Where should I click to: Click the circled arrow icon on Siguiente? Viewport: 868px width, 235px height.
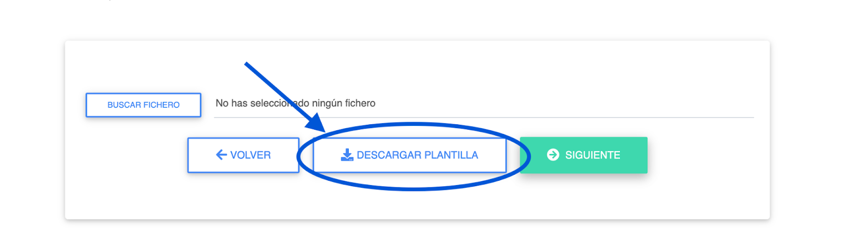pos(553,155)
